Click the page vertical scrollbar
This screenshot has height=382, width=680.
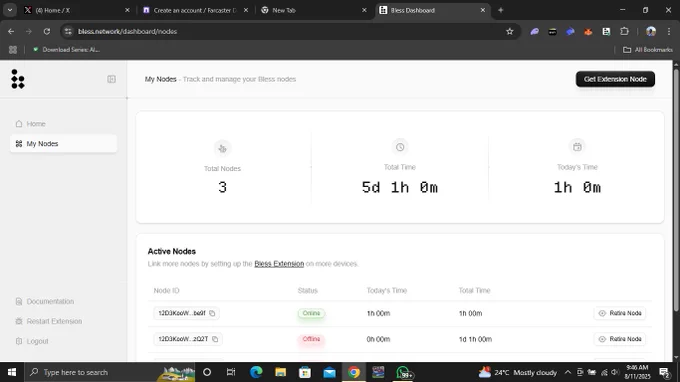676,189
